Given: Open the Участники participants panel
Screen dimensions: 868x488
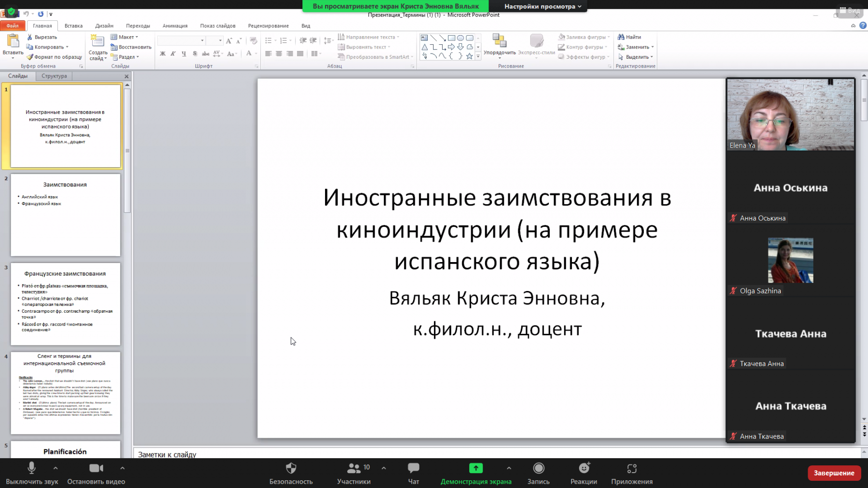Looking at the screenshot, I should [354, 473].
